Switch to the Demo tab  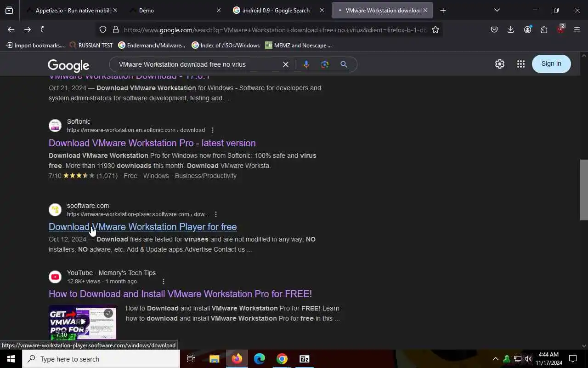(175, 10)
